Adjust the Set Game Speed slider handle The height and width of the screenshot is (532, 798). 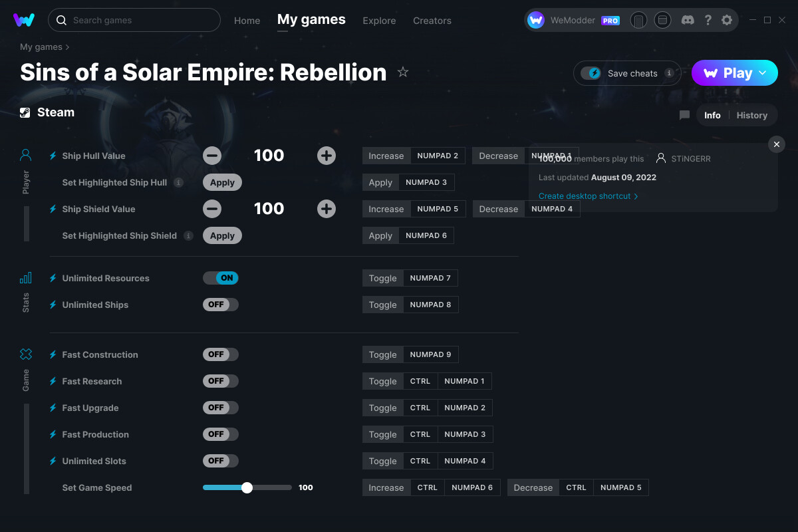(x=247, y=487)
